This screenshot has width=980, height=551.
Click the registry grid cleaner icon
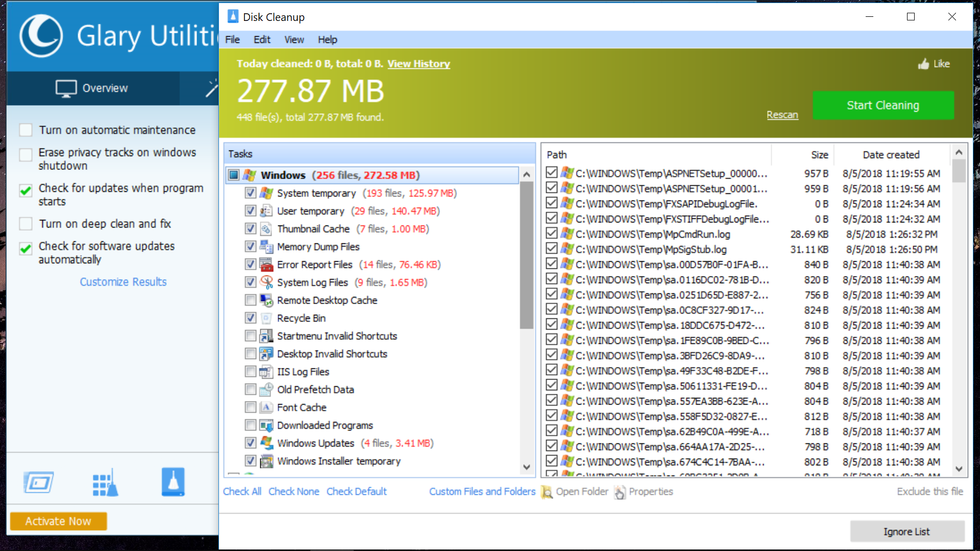pos(105,483)
